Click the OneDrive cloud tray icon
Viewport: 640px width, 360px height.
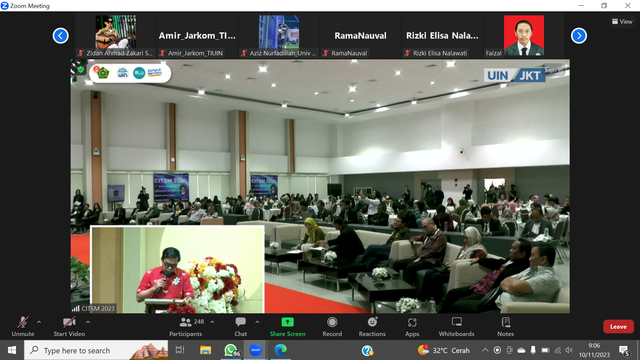(521, 350)
